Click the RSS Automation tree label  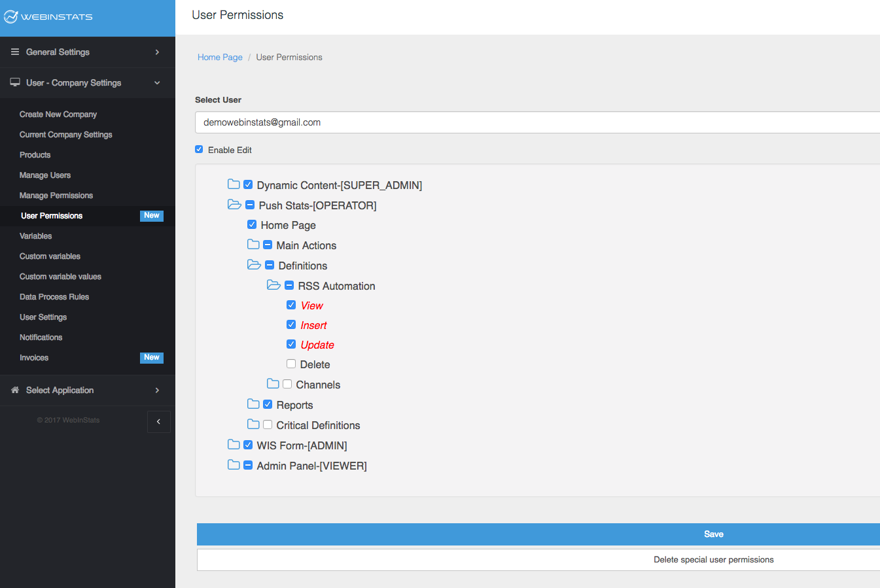[336, 286]
